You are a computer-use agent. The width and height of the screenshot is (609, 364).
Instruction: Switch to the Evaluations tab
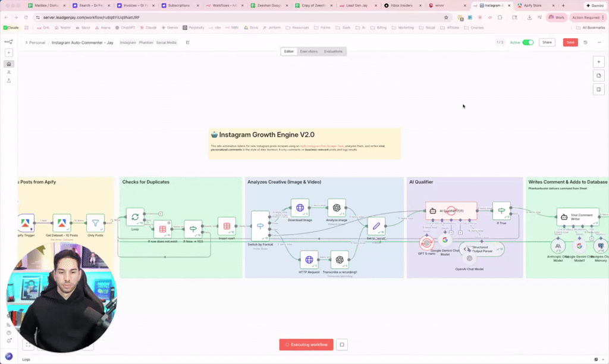332,51
